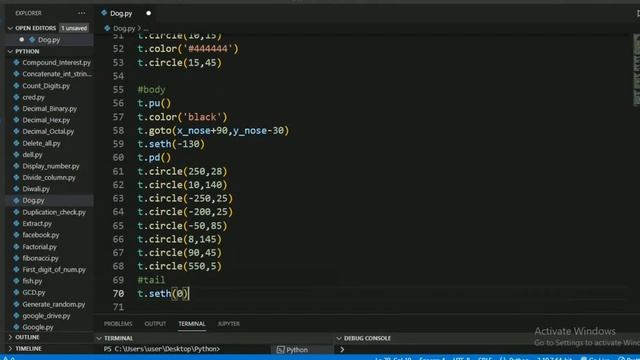The image size is (640, 360).
Task: Open Display_number.py file
Action: [51, 166]
